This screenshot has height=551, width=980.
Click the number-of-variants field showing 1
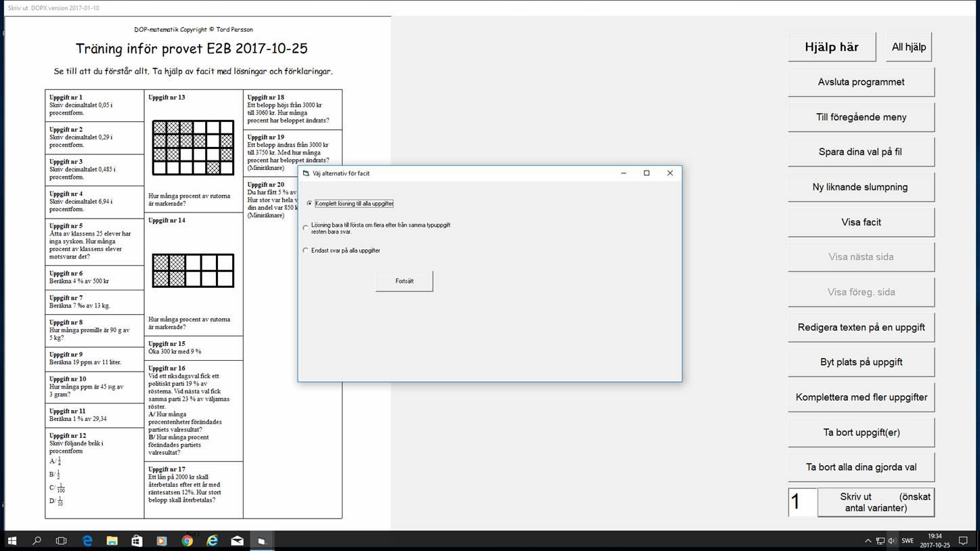pyautogui.click(x=802, y=502)
